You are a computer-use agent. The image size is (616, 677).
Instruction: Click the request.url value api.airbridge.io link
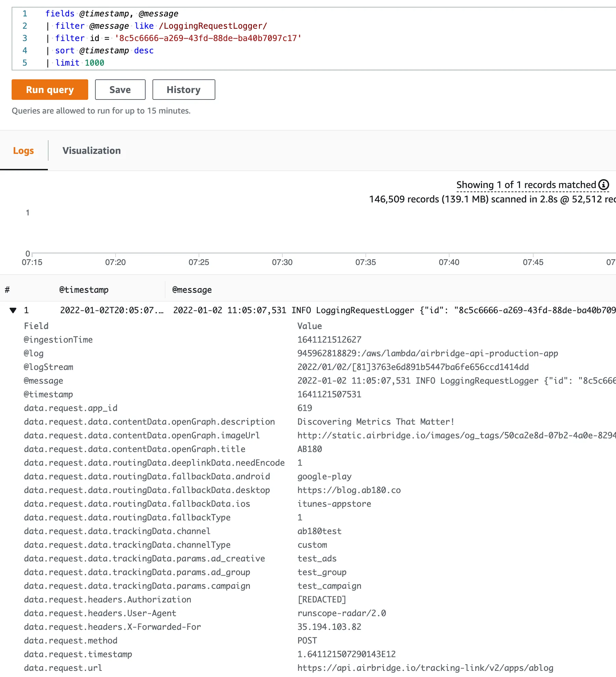(x=425, y=668)
